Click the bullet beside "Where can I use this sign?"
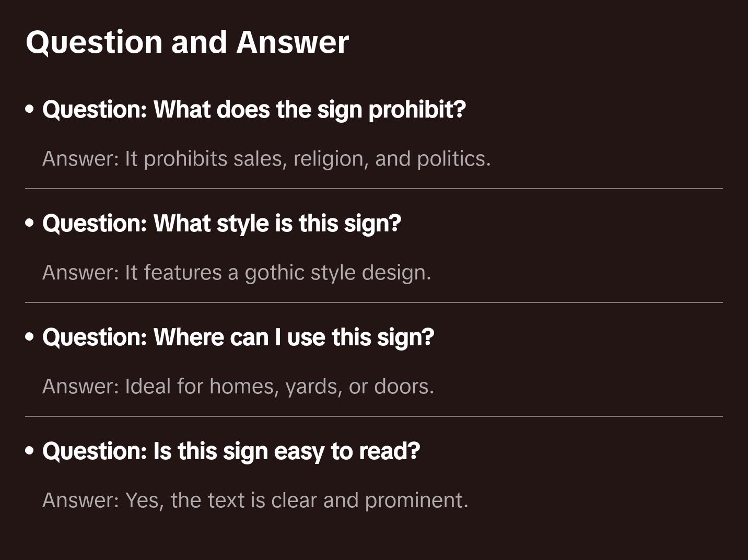The image size is (748, 560). pos(30,337)
